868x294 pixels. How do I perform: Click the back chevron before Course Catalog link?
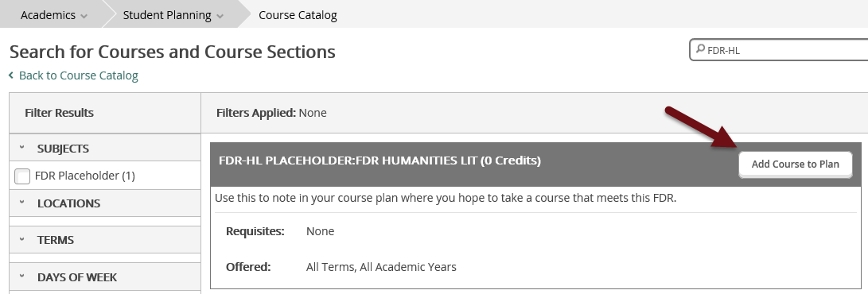[x=11, y=75]
